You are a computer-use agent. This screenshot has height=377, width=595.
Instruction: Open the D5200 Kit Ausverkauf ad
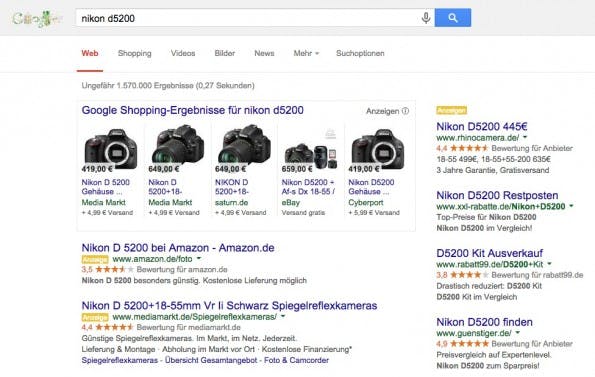click(490, 253)
